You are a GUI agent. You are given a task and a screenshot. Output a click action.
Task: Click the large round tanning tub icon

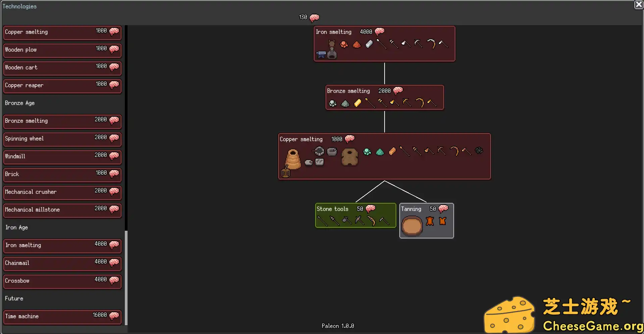coord(412,226)
